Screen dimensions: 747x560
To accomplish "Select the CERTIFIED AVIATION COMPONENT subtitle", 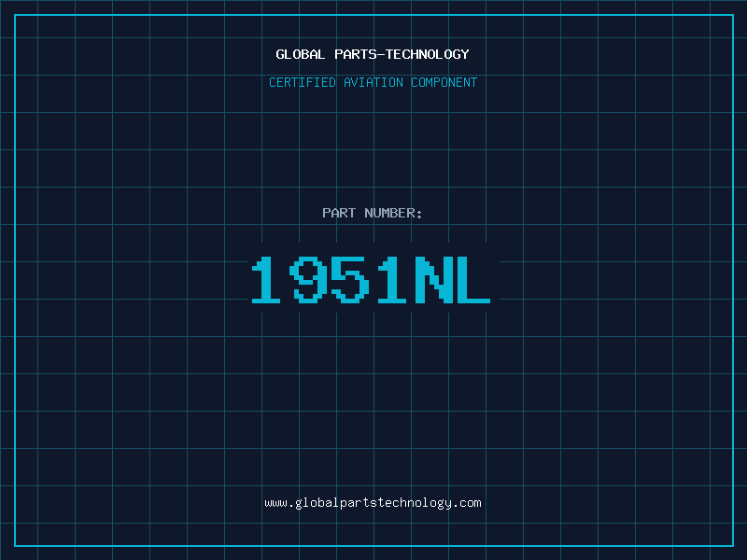I will (373, 82).
